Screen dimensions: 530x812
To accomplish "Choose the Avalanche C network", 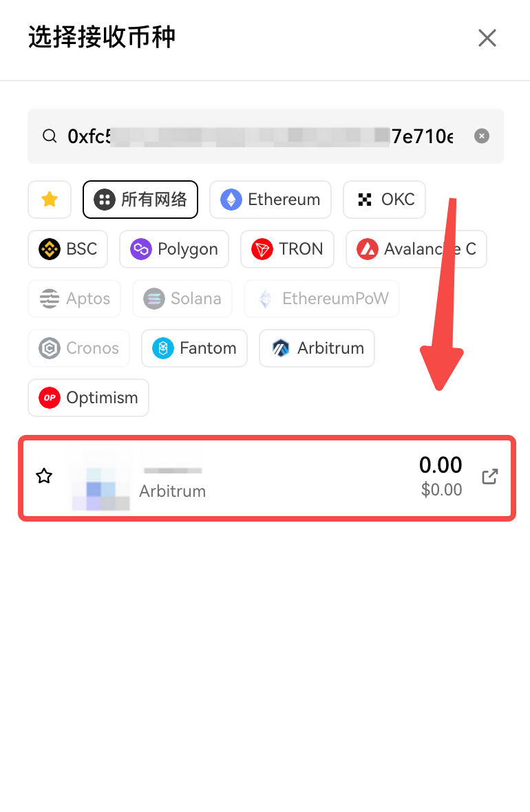I will pyautogui.click(x=416, y=249).
